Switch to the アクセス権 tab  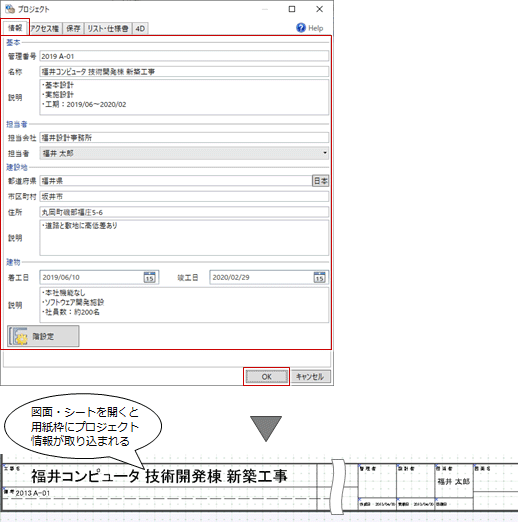coord(45,29)
